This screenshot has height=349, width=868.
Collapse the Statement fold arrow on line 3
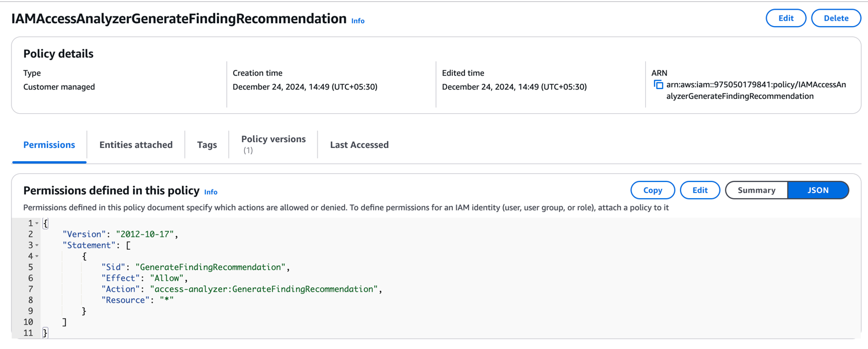click(37, 246)
